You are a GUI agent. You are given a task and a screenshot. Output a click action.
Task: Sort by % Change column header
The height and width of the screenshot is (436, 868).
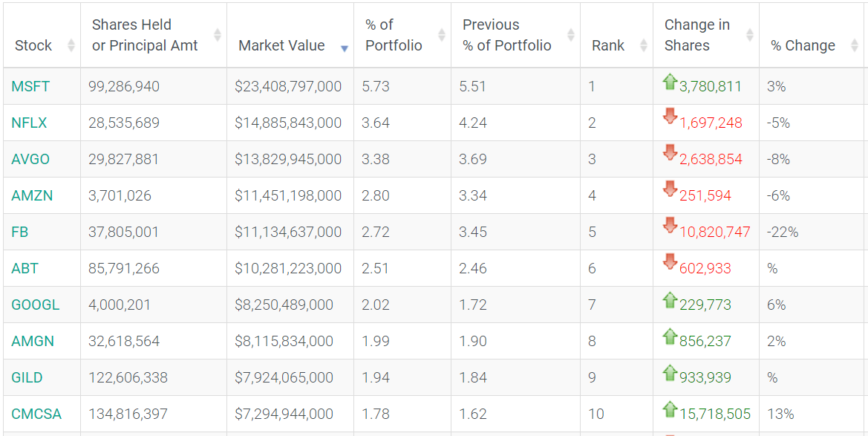point(803,45)
